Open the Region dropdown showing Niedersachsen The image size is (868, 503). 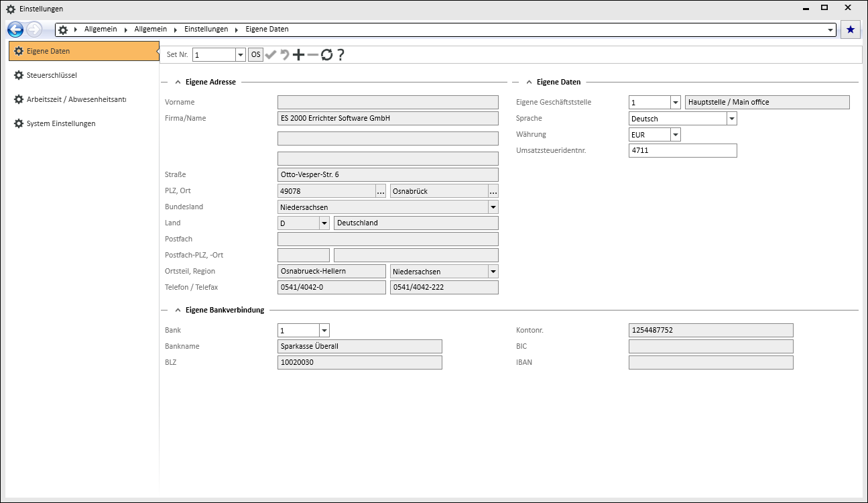click(493, 272)
